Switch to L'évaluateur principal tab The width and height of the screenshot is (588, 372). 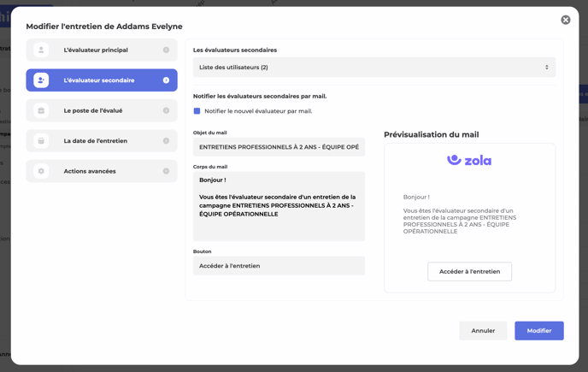(x=96, y=50)
